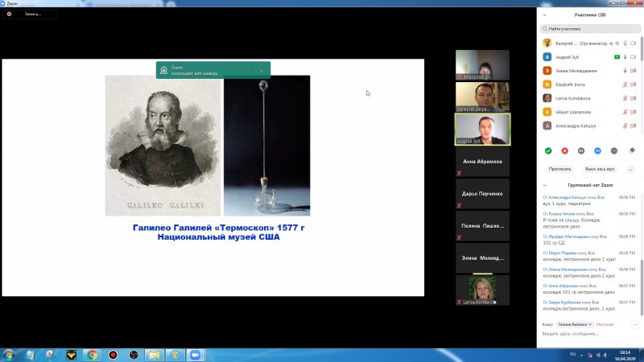
Task: Click the Clear all feedback eraser icon
Action: point(632,150)
